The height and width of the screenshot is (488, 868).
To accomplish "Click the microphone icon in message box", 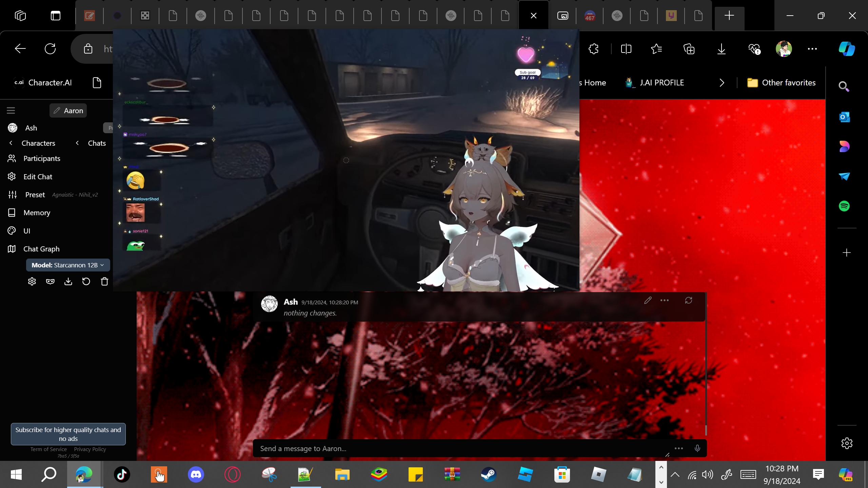I will click(x=697, y=448).
